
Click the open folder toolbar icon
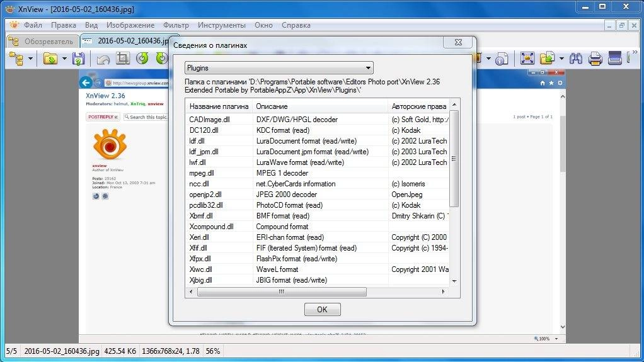coord(50,59)
